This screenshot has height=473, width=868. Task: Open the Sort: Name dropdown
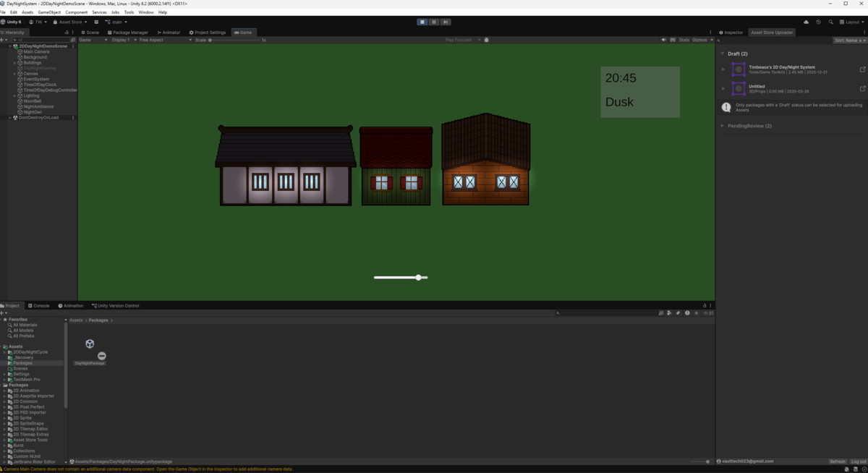849,41
